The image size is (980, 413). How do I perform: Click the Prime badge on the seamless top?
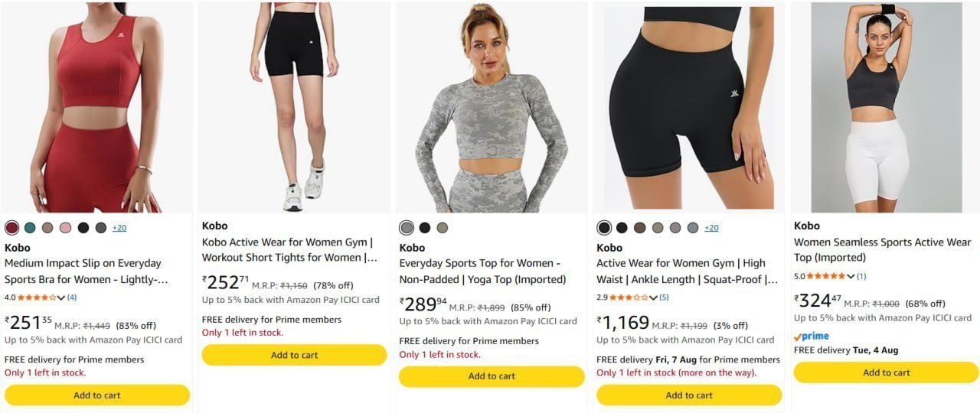tap(812, 337)
